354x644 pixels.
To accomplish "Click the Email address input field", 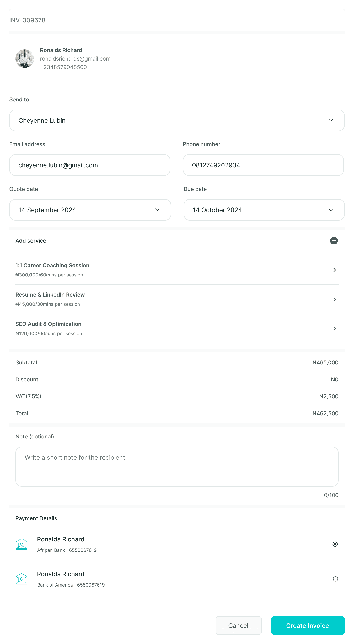I will [90, 165].
